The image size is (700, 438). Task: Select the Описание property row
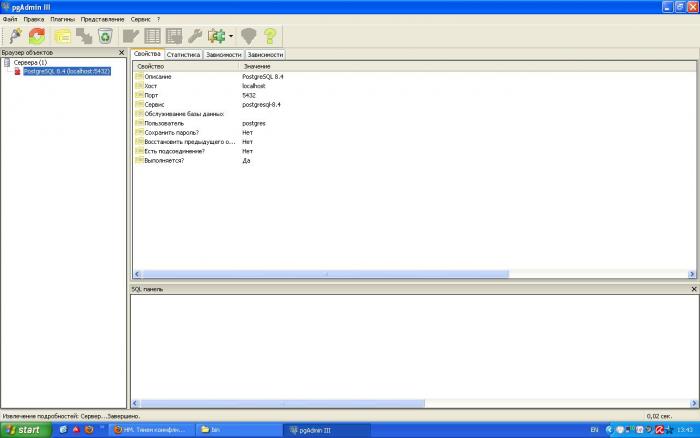(414, 76)
